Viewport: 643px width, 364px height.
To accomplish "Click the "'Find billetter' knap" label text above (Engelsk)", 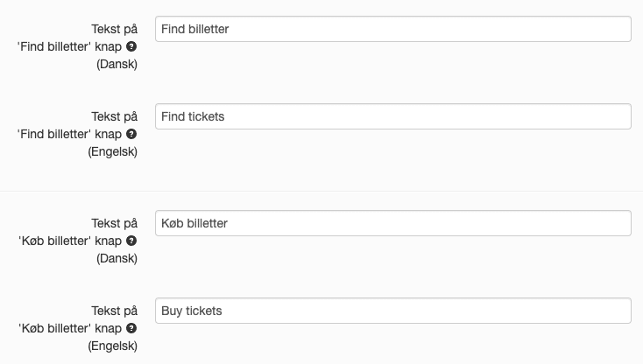I will pos(69,134).
